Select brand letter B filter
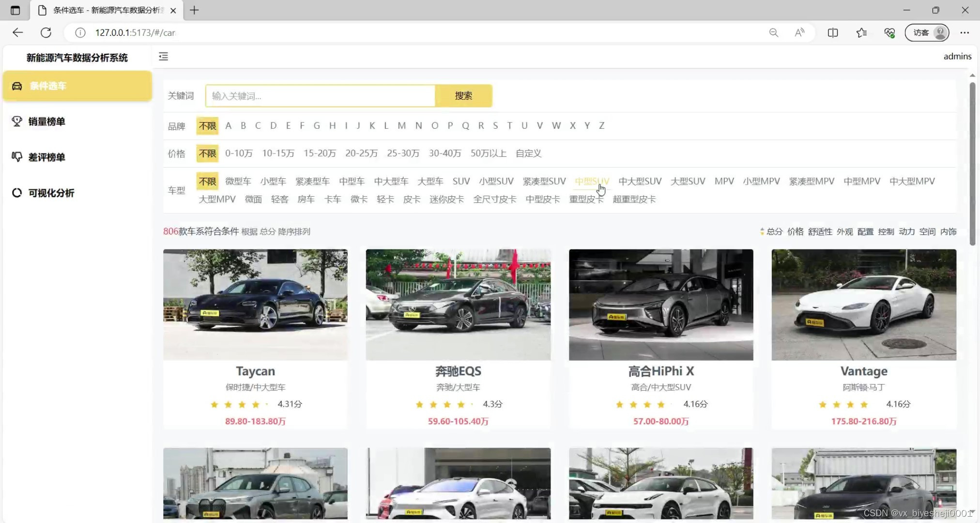 pyautogui.click(x=243, y=126)
